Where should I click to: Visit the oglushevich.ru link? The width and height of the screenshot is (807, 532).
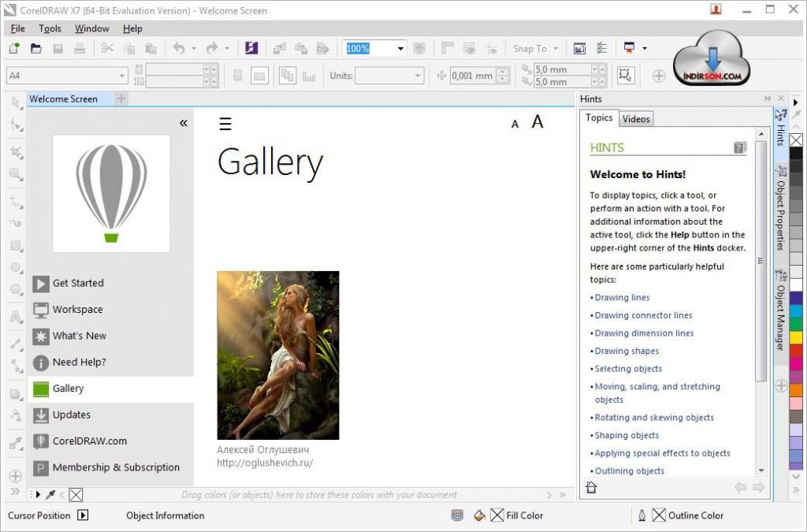click(265, 463)
